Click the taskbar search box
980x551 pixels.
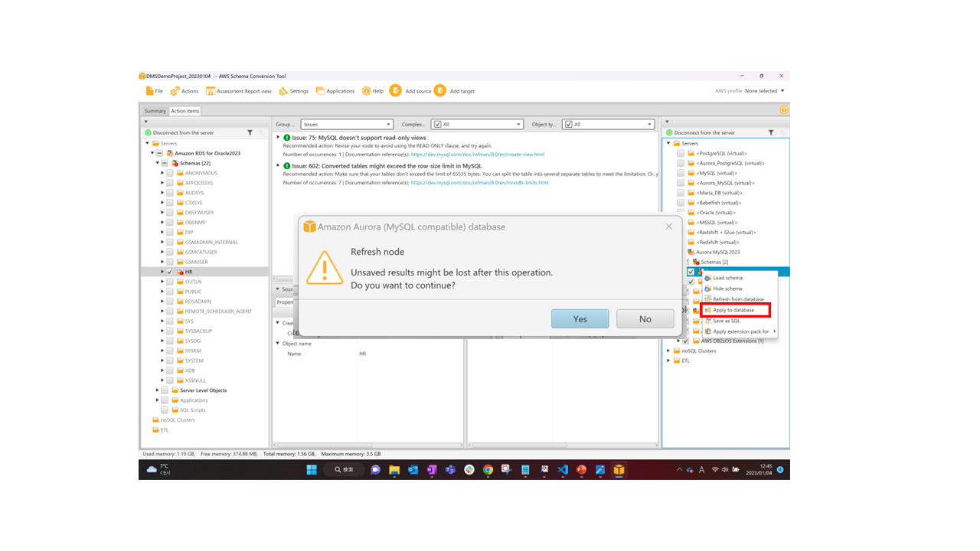point(345,470)
